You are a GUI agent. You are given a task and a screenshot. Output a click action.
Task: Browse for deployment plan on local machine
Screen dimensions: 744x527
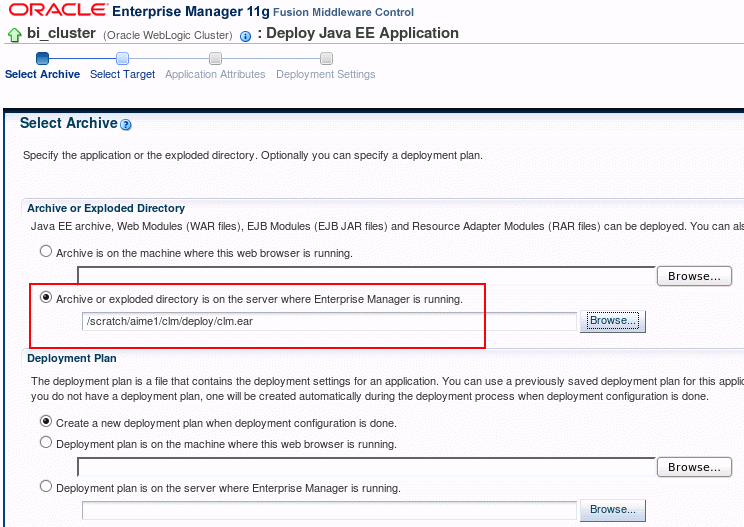(x=694, y=467)
